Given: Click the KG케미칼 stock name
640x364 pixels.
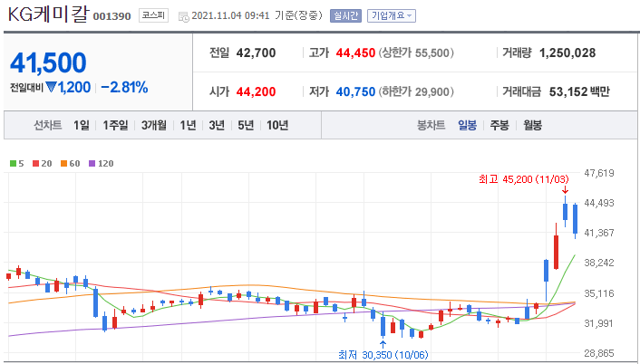Looking at the screenshot, I should click(x=48, y=15).
